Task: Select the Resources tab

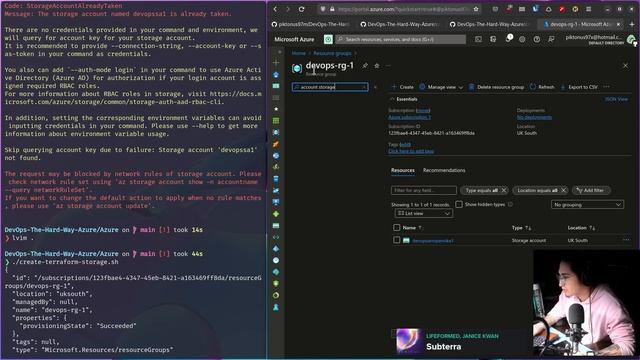Action: 403,170
